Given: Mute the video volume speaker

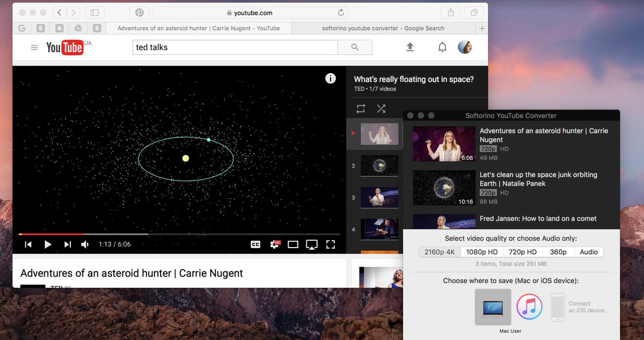Looking at the screenshot, I should coord(85,244).
